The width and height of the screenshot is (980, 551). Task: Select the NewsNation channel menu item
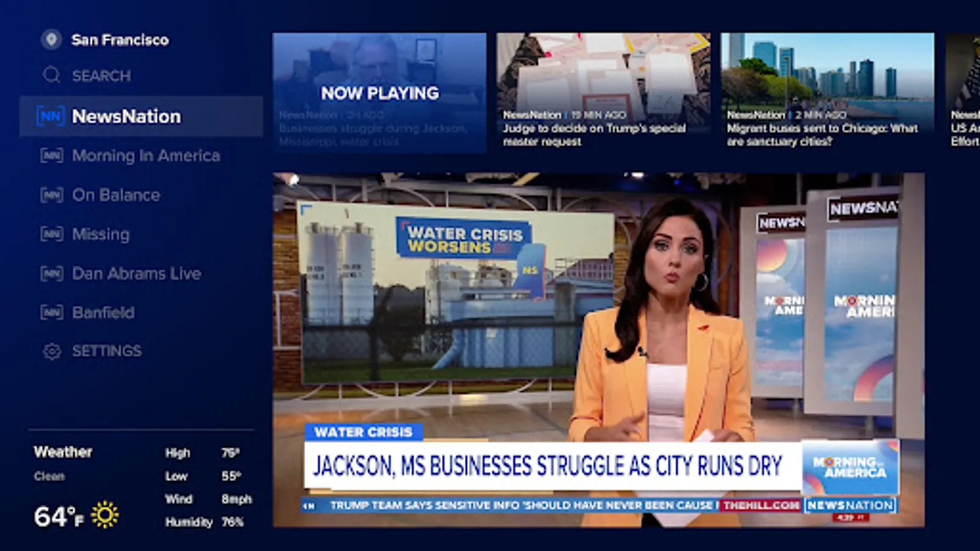[141, 116]
